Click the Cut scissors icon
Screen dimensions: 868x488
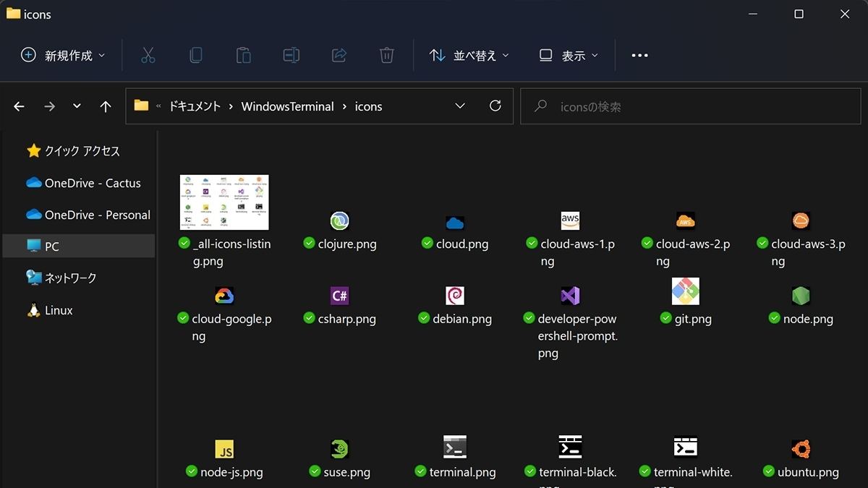148,55
